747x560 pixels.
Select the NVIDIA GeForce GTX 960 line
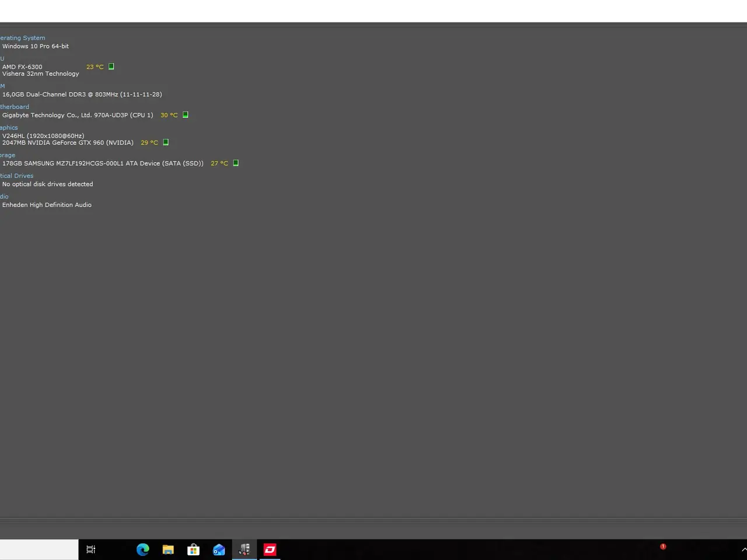pos(68,143)
